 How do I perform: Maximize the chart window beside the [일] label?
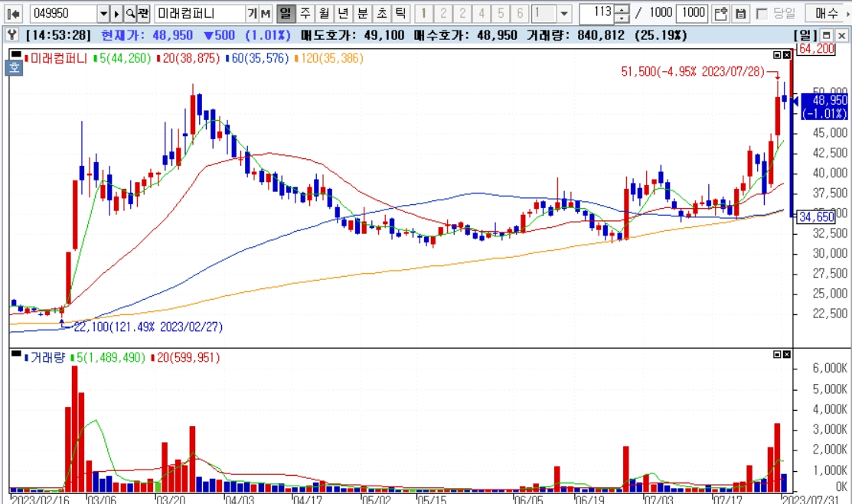[826, 36]
